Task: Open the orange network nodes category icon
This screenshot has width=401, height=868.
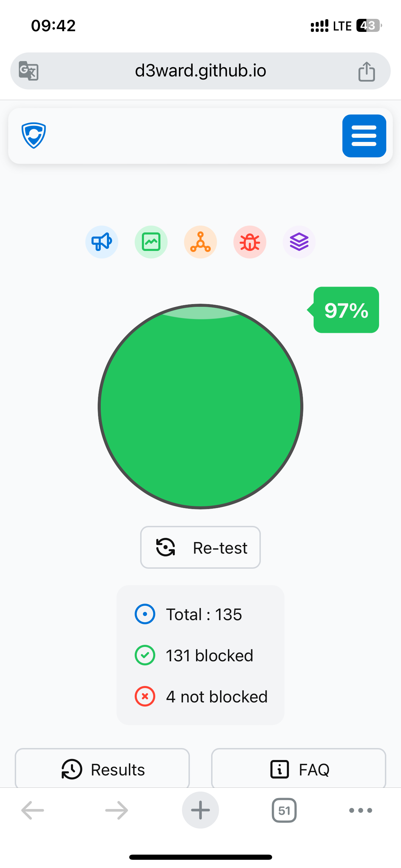Action: tap(200, 242)
